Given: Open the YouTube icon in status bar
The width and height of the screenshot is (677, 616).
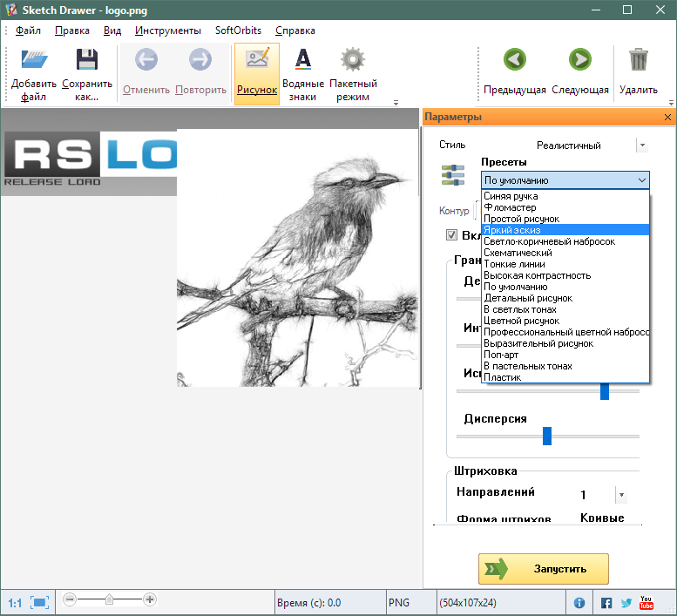Looking at the screenshot, I should [x=647, y=603].
